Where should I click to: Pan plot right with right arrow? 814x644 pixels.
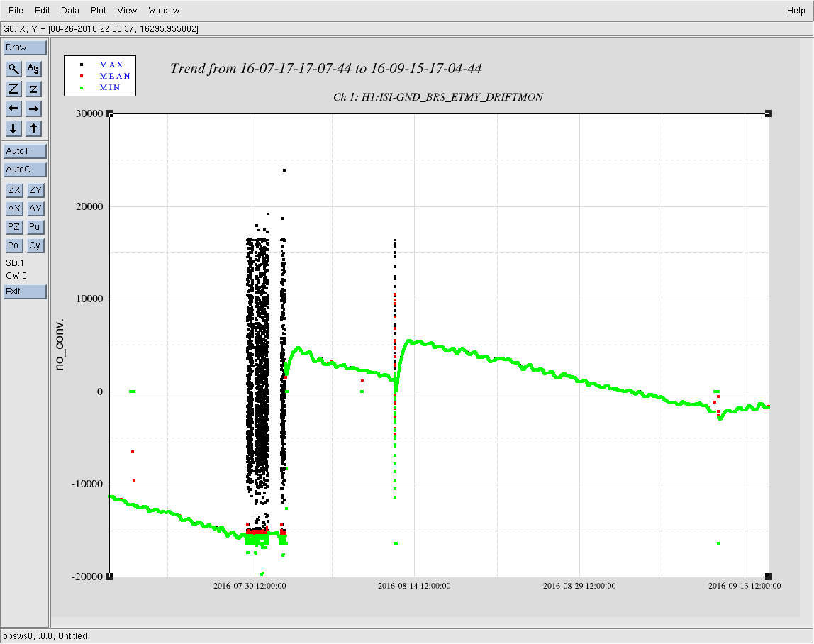point(33,109)
